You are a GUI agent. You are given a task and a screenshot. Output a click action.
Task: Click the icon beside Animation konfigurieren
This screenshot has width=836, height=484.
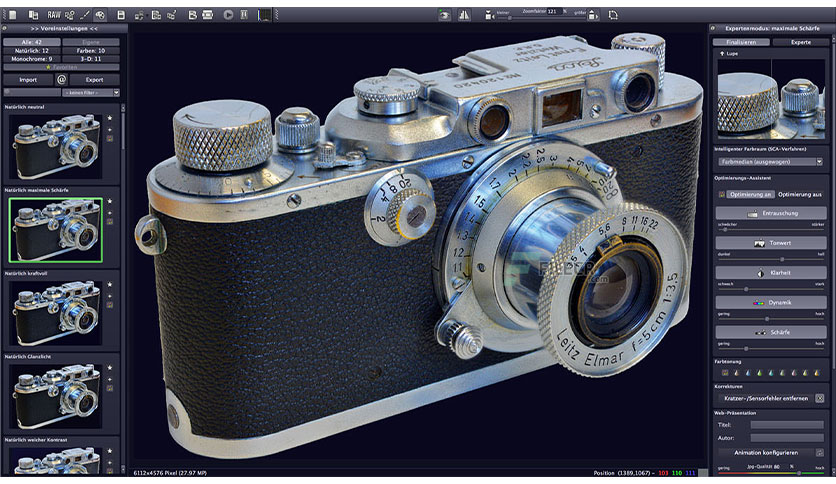819,453
